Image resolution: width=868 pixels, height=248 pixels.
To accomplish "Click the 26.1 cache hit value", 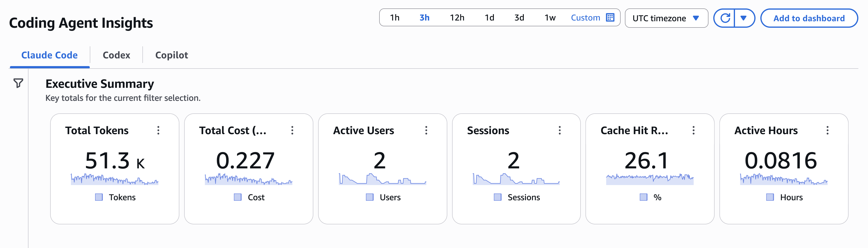I will click(x=647, y=160).
